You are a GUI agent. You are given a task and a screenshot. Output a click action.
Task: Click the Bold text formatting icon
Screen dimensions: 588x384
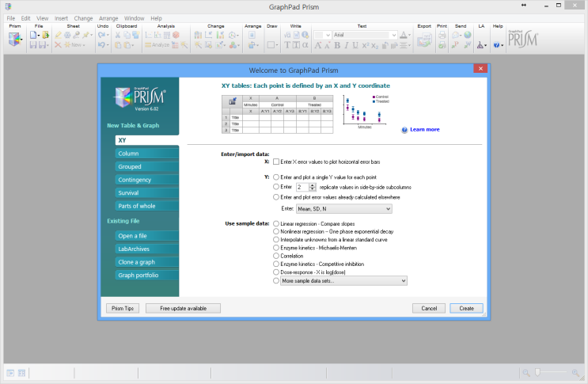click(337, 45)
